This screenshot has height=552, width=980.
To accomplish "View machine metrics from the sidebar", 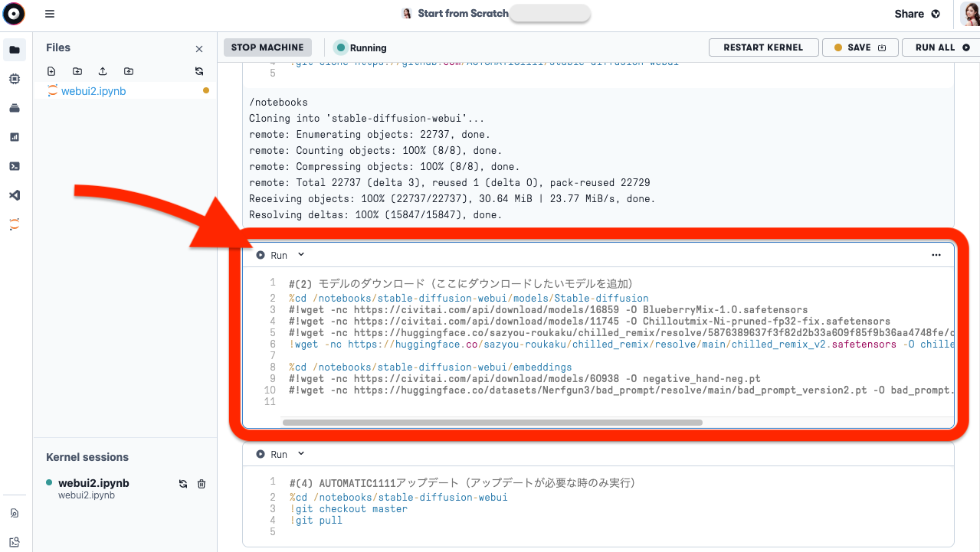I will click(14, 137).
